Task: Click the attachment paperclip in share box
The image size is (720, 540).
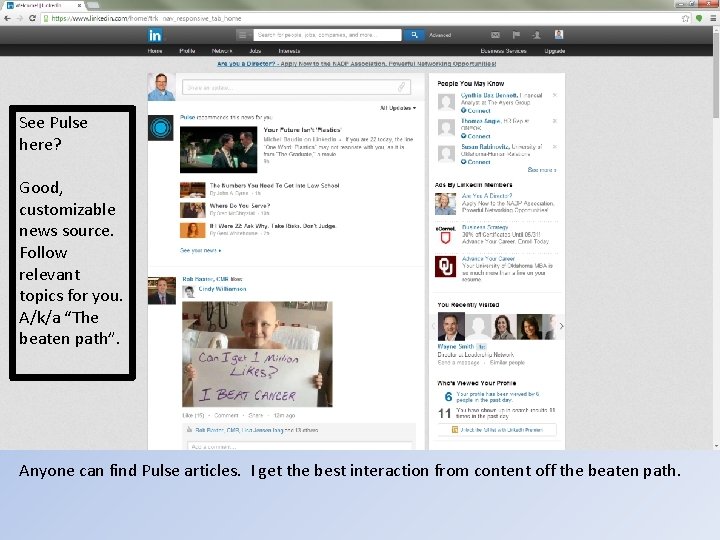Action: point(401,87)
